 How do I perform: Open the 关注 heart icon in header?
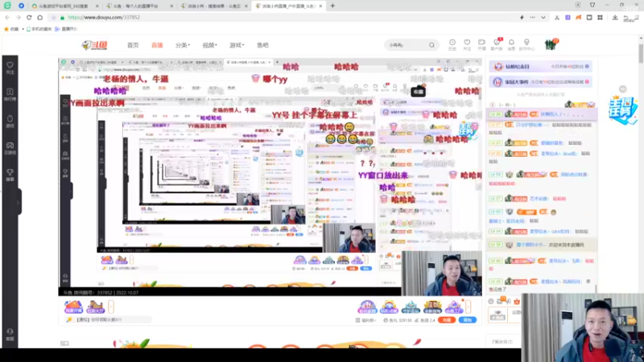pyautogui.click(x=467, y=44)
